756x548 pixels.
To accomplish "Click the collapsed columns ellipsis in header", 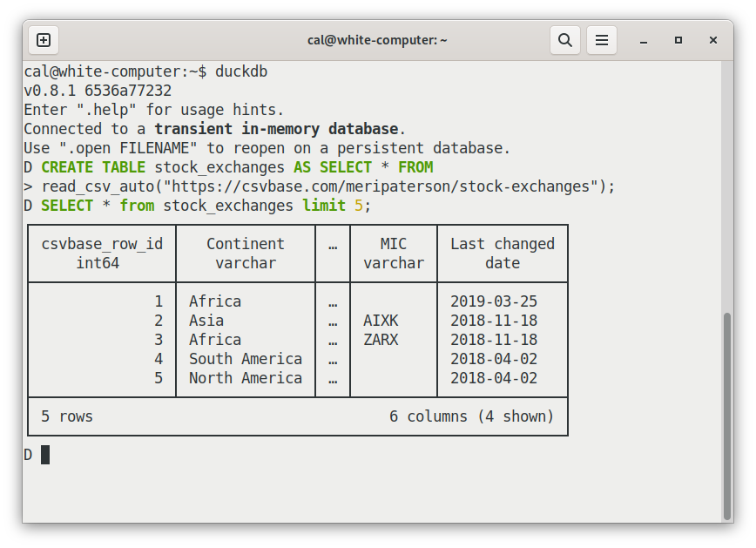I will pos(333,245).
